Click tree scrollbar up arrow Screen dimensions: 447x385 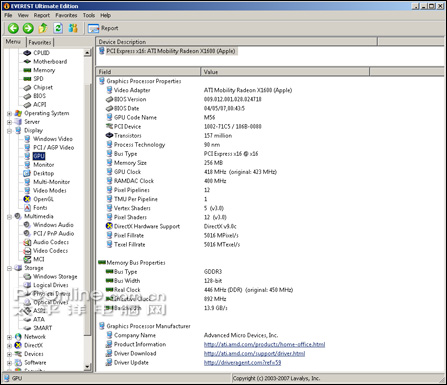point(87,53)
